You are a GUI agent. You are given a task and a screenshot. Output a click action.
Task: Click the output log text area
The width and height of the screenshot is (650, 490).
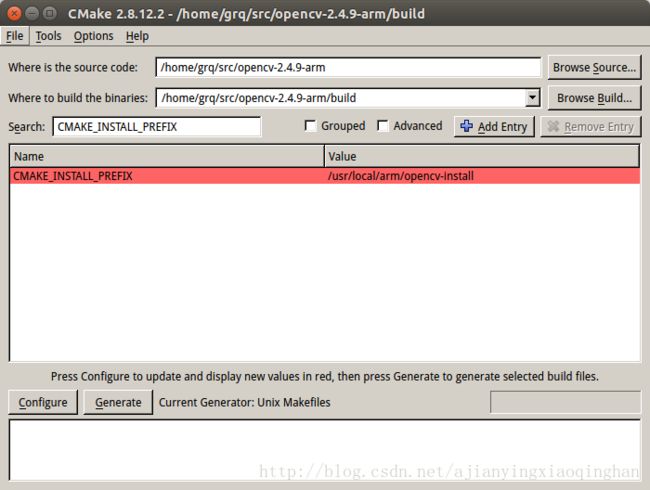point(325,450)
